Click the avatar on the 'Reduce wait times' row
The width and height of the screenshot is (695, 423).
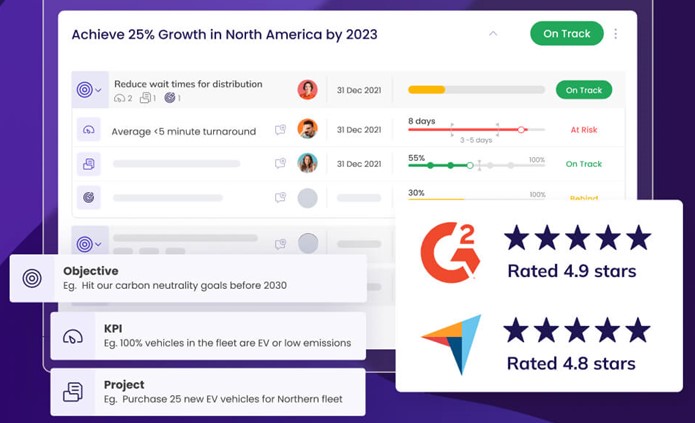point(307,90)
